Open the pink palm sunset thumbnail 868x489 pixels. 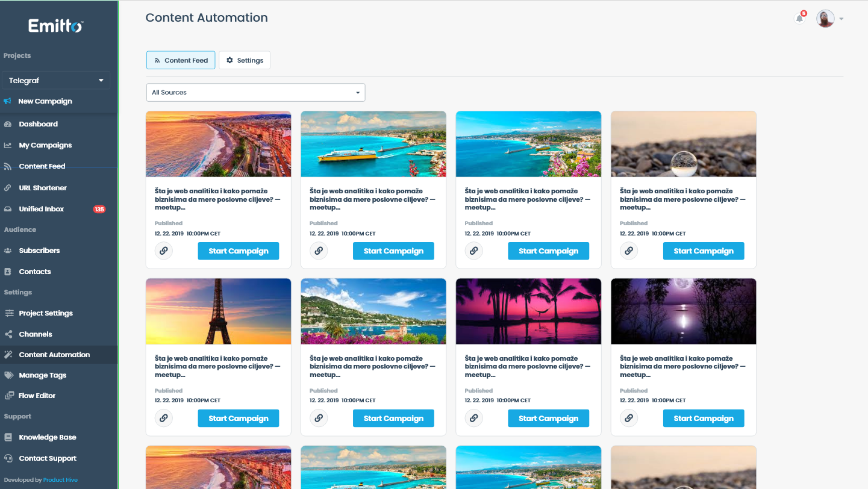point(528,311)
